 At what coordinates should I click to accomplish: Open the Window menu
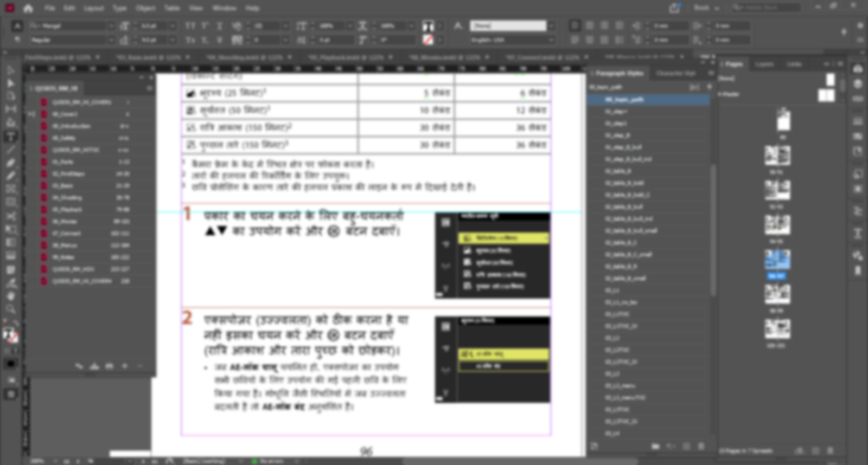tap(224, 8)
